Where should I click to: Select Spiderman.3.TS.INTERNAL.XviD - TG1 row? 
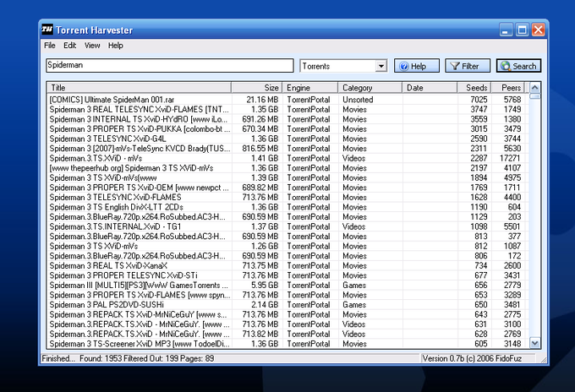(289, 226)
